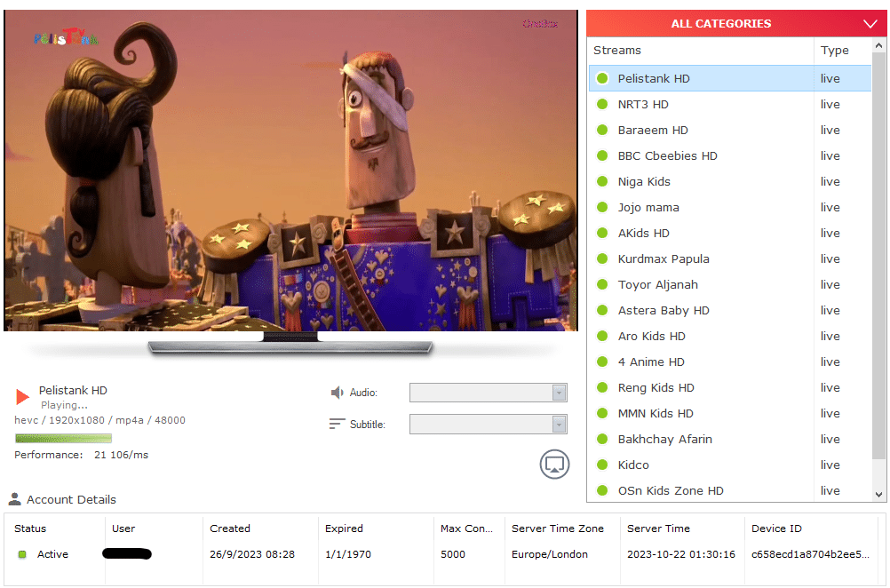Image resolution: width=890 pixels, height=588 pixels.
Task: Click the stream list scroll up arrow
Action: [x=878, y=44]
